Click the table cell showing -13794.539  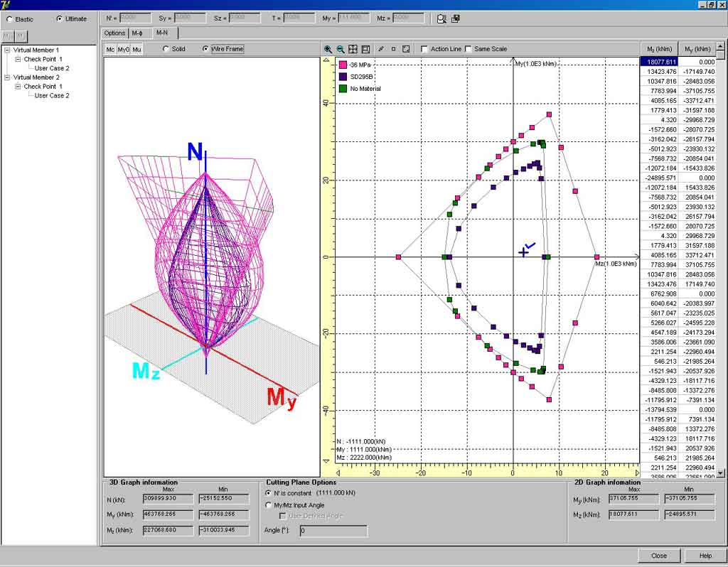659,410
